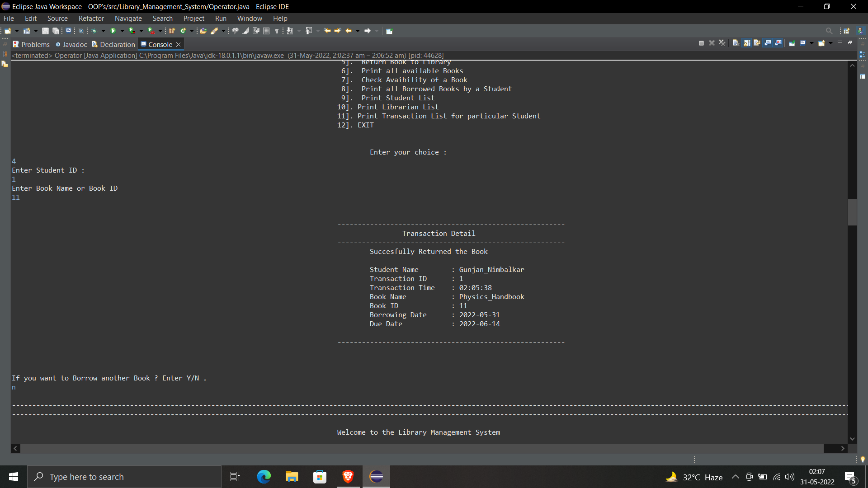Viewport: 868px width, 488px height.
Task: Click the Type here to search field
Action: tap(124, 477)
